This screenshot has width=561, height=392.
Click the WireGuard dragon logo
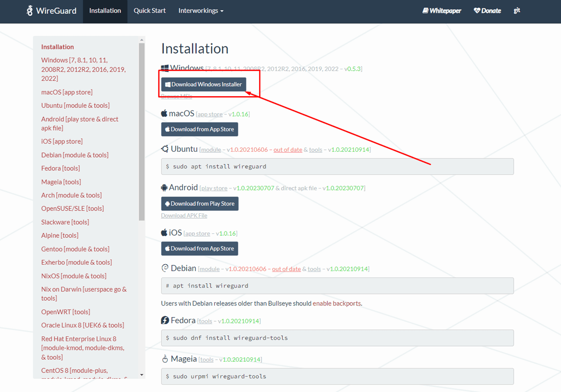[30, 11]
